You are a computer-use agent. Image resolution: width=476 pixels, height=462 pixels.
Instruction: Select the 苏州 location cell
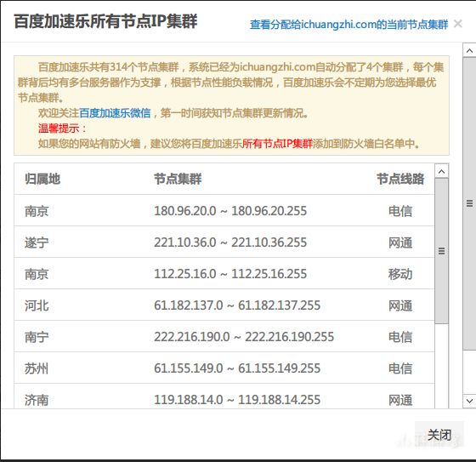pos(37,368)
